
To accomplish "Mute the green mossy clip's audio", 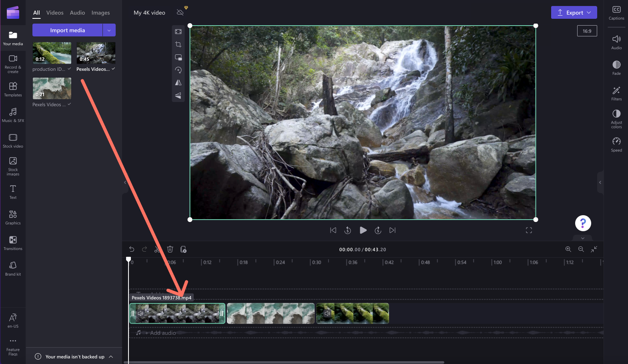I will coord(327,313).
